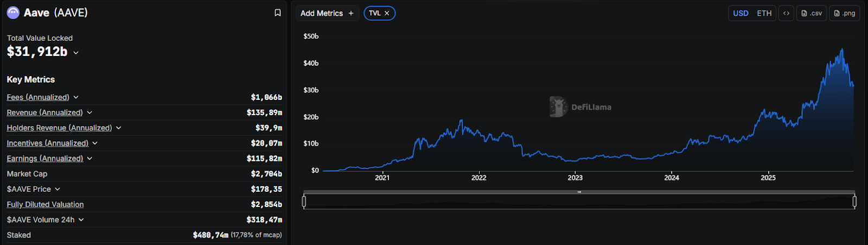Expand Revenue (Annualized) row
The width and height of the screenshot is (868, 245).
pyautogui.click(x=90, y=112)
